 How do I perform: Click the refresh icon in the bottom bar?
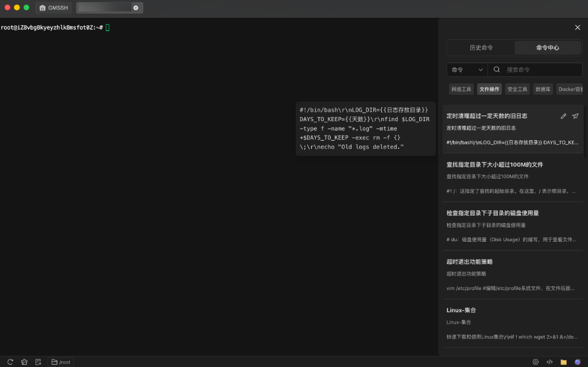[x=10, y=362]
